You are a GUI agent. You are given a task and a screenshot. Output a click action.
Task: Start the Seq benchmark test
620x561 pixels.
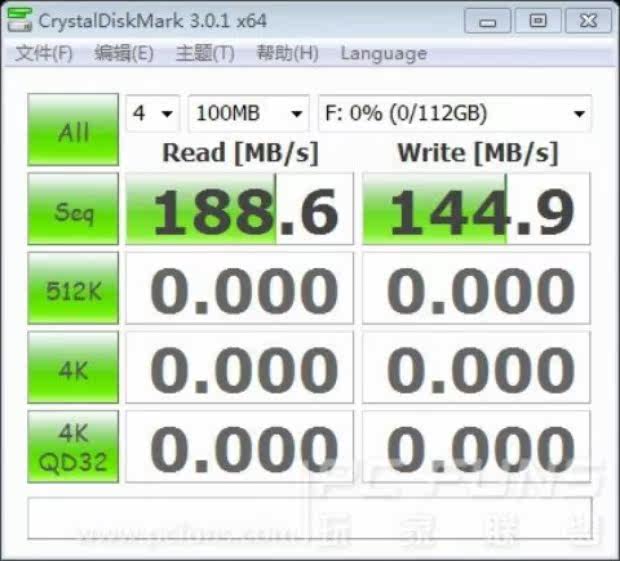(x=73, y=209)
